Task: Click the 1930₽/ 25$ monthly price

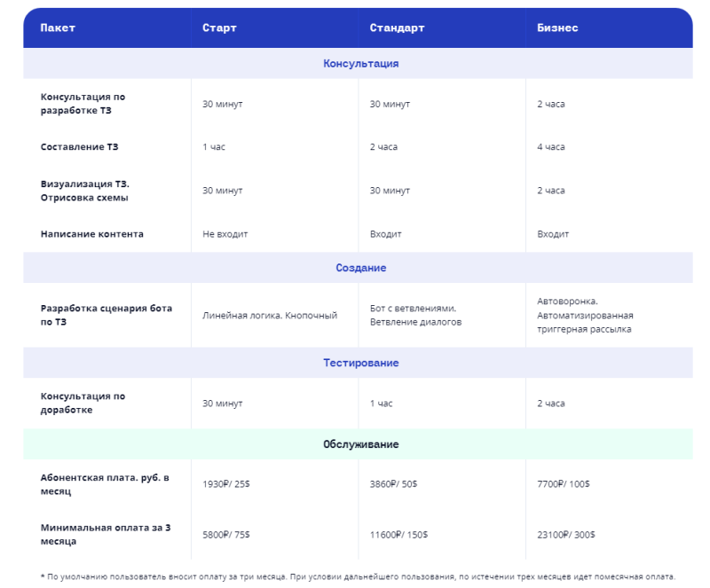Action: point(226,484)
